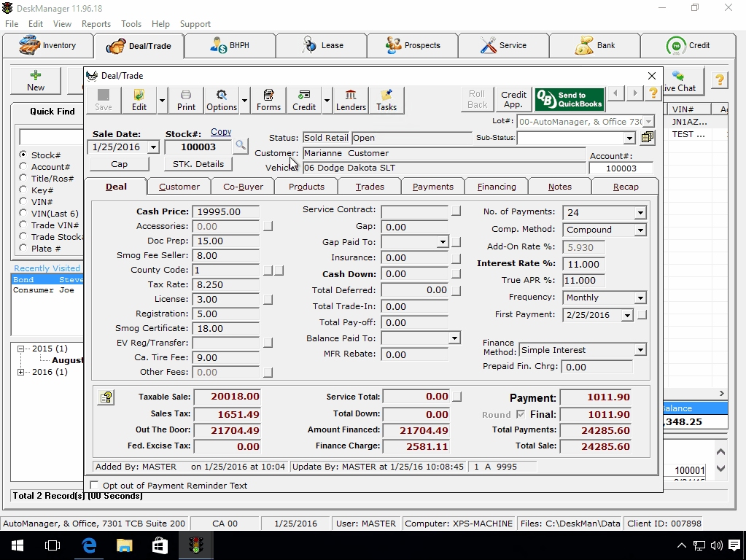Open the Comp. Method dropdown
The width and height of the screenshot is (746, 560).
point(638,230)
